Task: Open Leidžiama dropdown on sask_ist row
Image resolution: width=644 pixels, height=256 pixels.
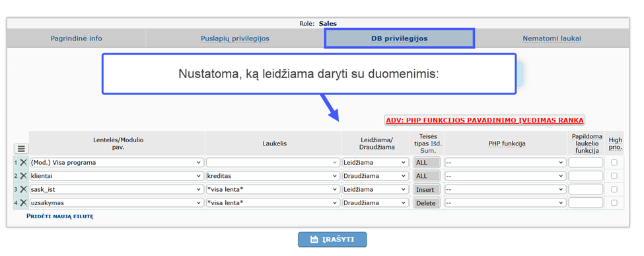Action: [x=375, y=190]
